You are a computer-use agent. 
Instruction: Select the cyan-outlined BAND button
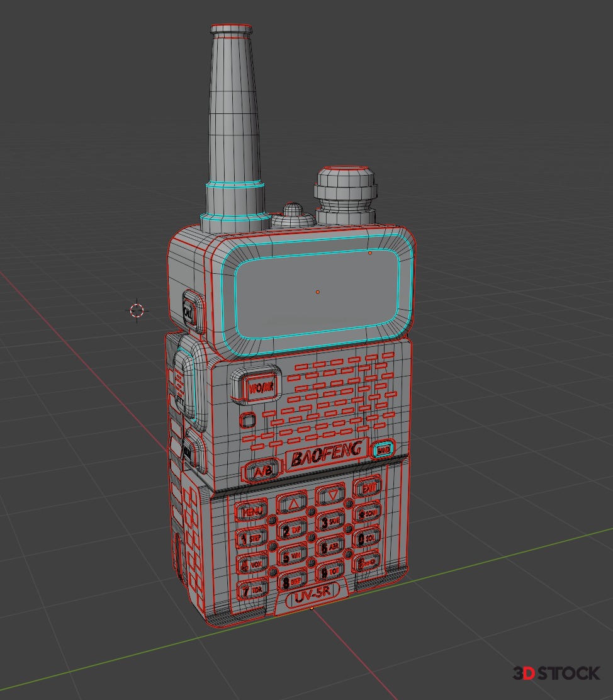[383, 450]
